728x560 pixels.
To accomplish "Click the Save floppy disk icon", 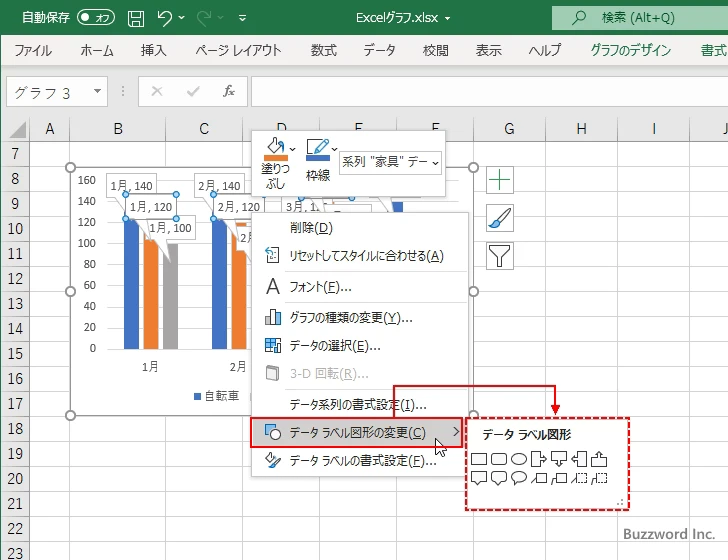I will (x=136, y=18).
